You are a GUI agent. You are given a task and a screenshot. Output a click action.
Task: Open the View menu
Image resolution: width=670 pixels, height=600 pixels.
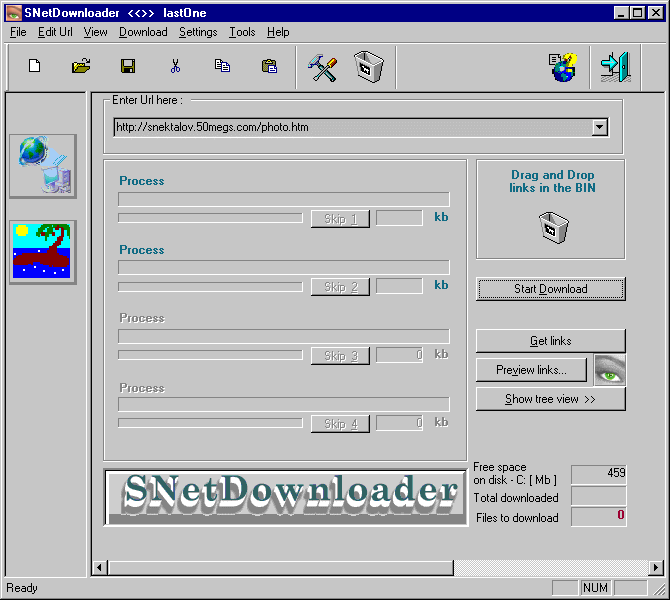coord(95,32)
